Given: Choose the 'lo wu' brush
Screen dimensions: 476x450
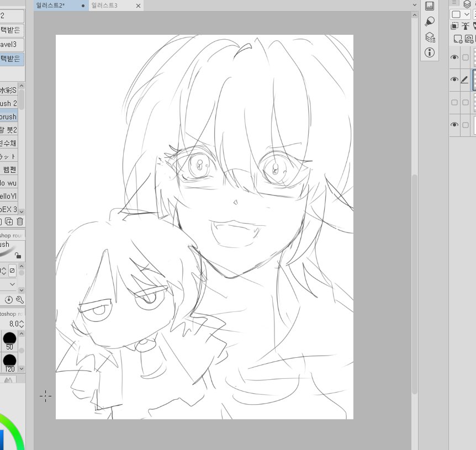Looking at the screenshot, I should 9,183.
